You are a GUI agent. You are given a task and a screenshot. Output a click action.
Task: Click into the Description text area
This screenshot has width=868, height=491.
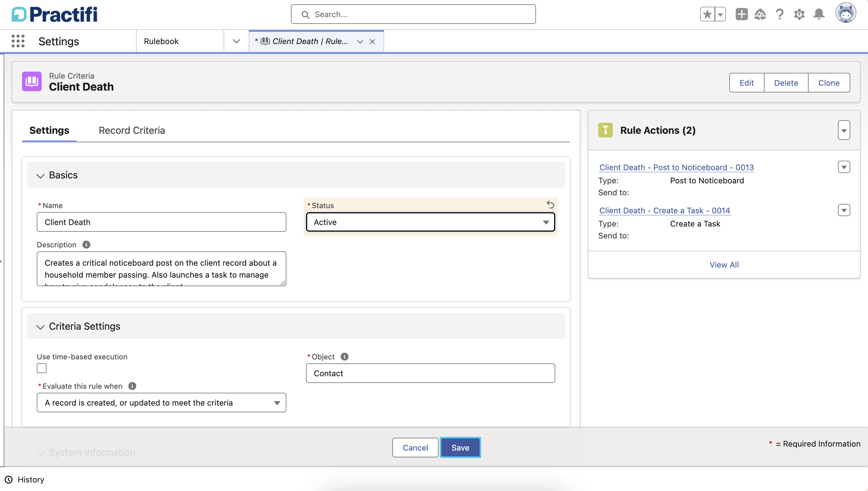click(161, 269)
